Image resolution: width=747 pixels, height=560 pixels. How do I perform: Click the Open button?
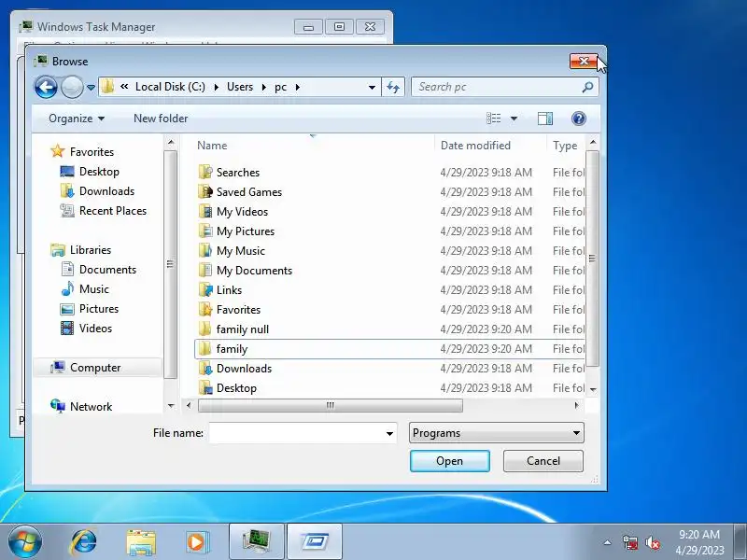click(450, 461)
